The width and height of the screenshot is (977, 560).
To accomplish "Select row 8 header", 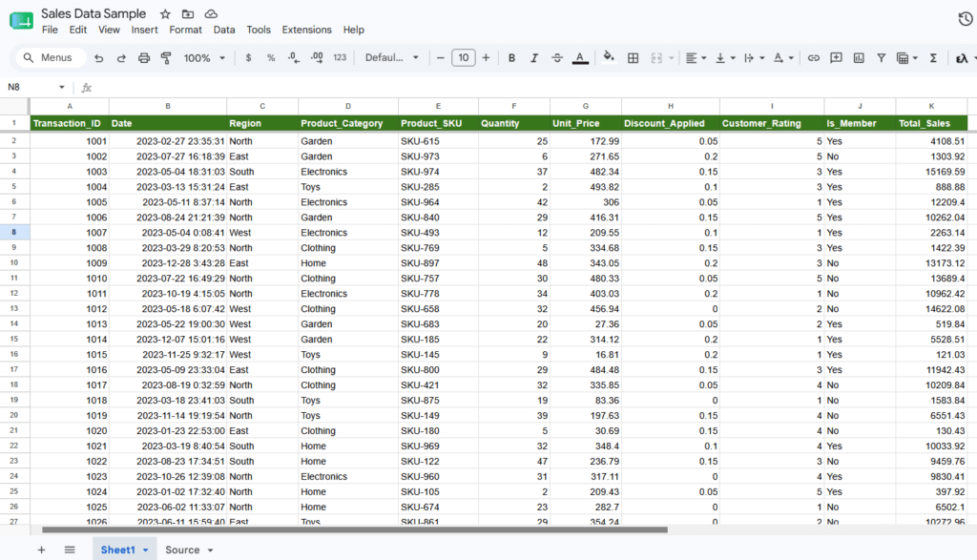I will coord(14,233).
